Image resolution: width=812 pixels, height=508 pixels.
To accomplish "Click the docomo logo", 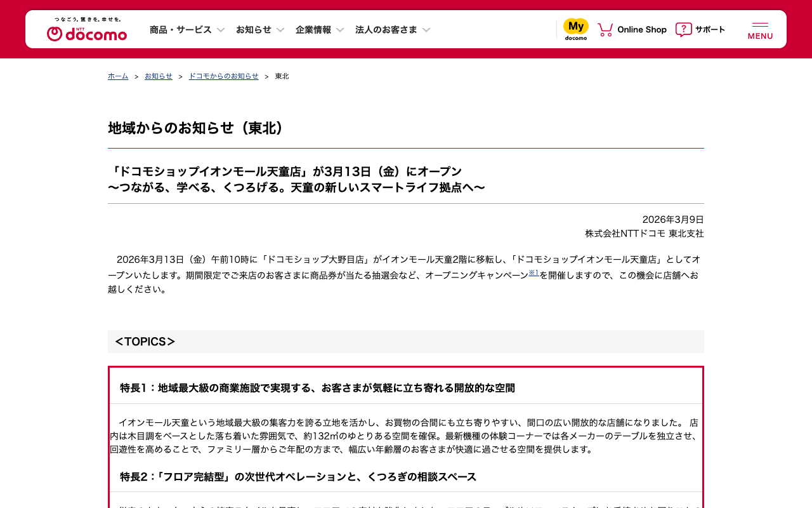I will click(87, 30).
